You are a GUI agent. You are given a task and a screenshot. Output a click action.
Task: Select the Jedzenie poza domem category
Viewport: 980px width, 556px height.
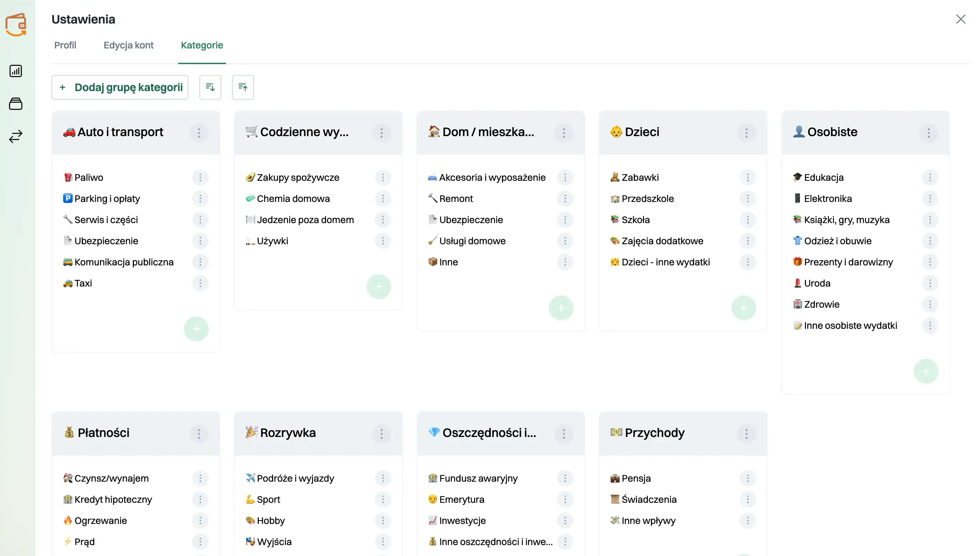[x=305, y=220]
